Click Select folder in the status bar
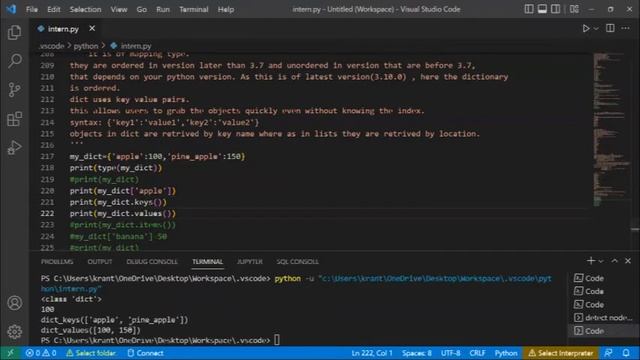640x360 pixels. (x=91, y=353)
